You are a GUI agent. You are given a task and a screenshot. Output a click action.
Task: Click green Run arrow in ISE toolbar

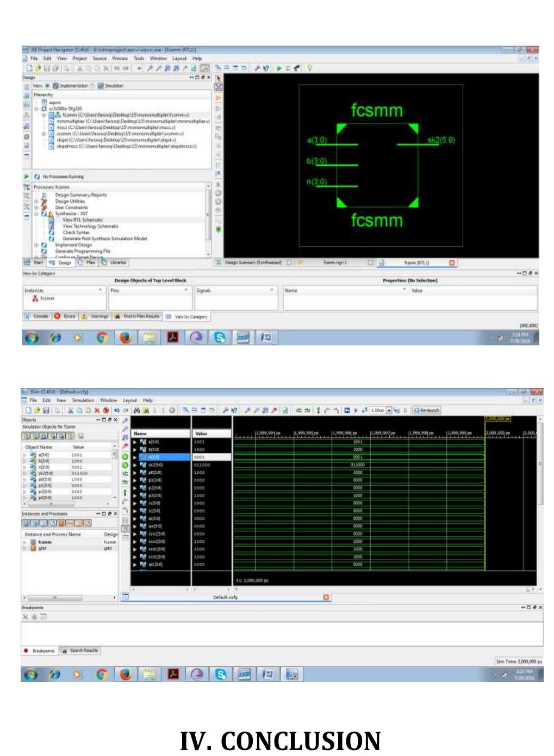coord(279,69)
